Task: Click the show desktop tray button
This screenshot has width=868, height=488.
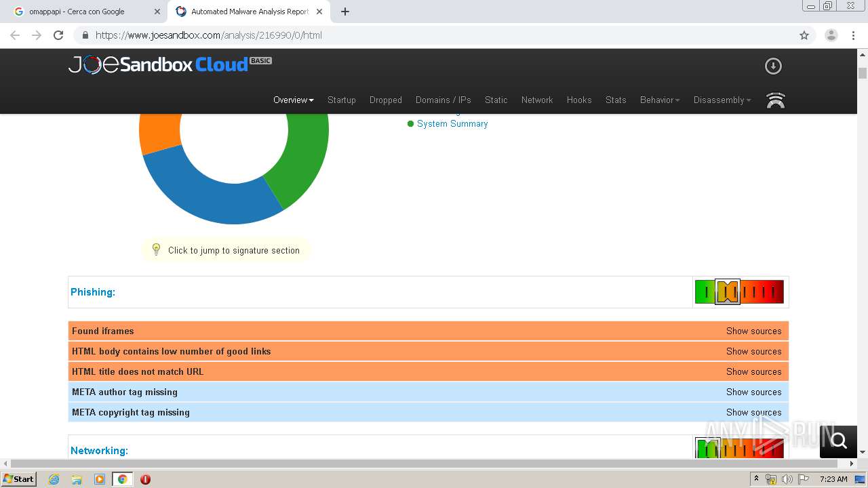Action: click(861, 479)
